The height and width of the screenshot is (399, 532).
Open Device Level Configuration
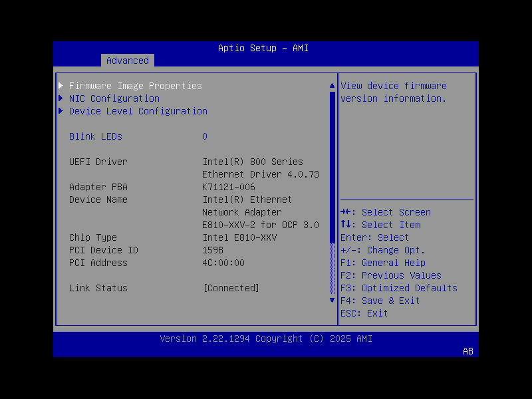138,111
